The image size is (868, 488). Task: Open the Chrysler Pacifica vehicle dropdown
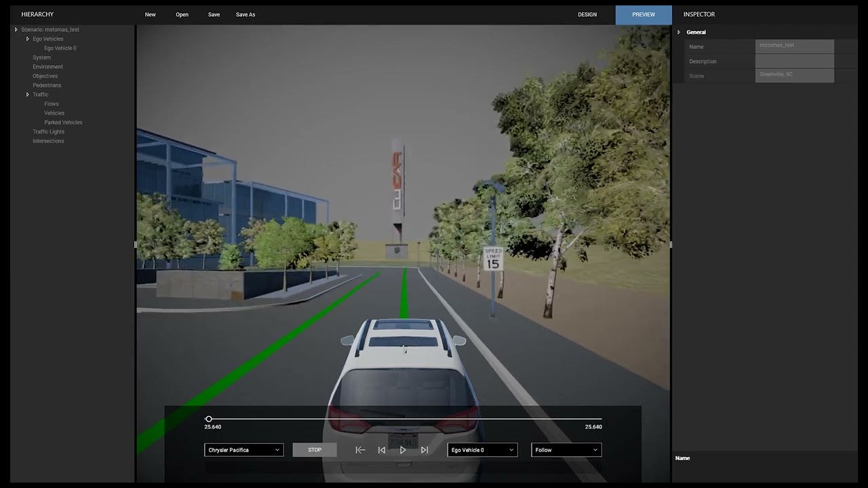tap(243, 450)
